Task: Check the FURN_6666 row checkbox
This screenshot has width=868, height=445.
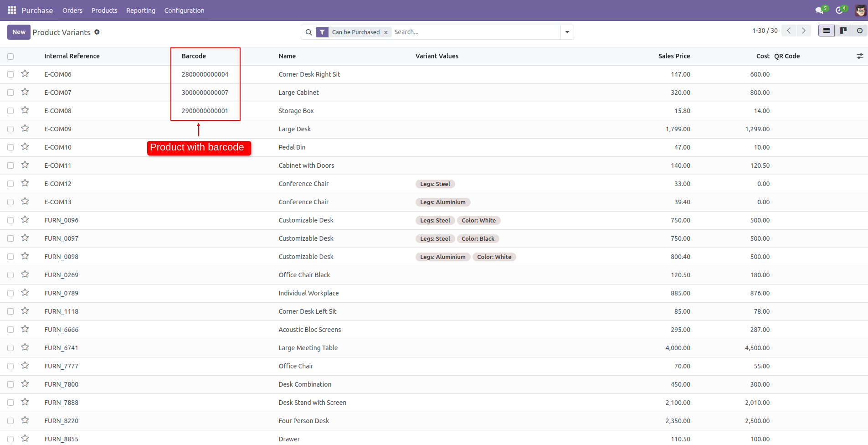Action: point(10,330)
